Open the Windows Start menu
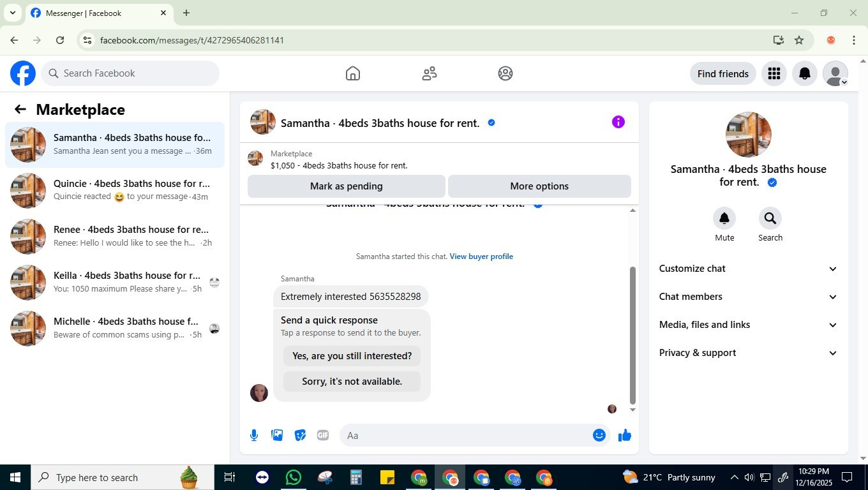868x490 pixels. (15, 477)
